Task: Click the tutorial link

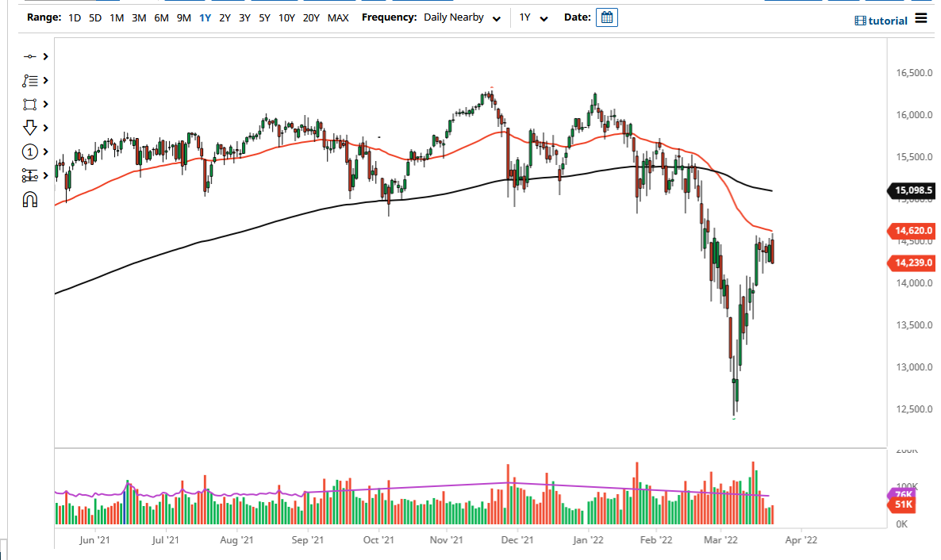Action: pos(880,20)
